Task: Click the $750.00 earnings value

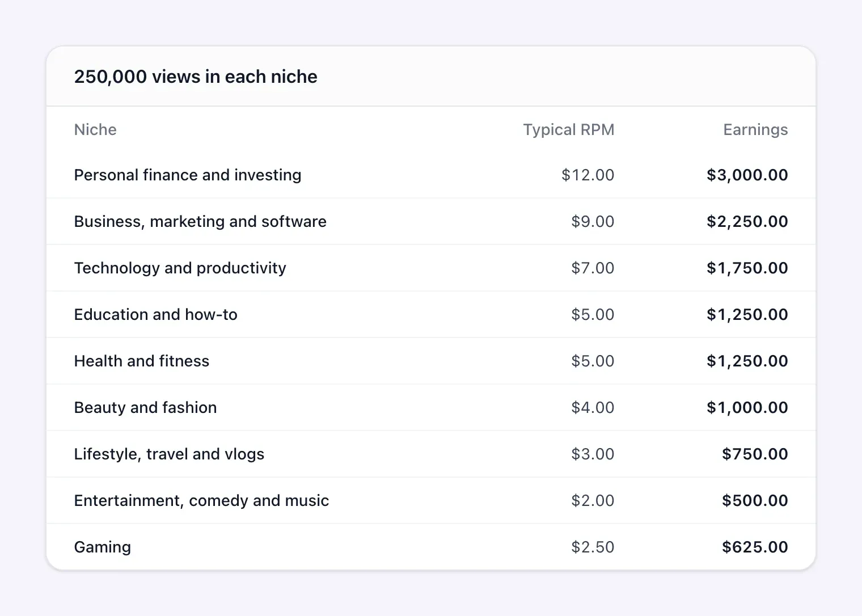Action: click(755, 454)
